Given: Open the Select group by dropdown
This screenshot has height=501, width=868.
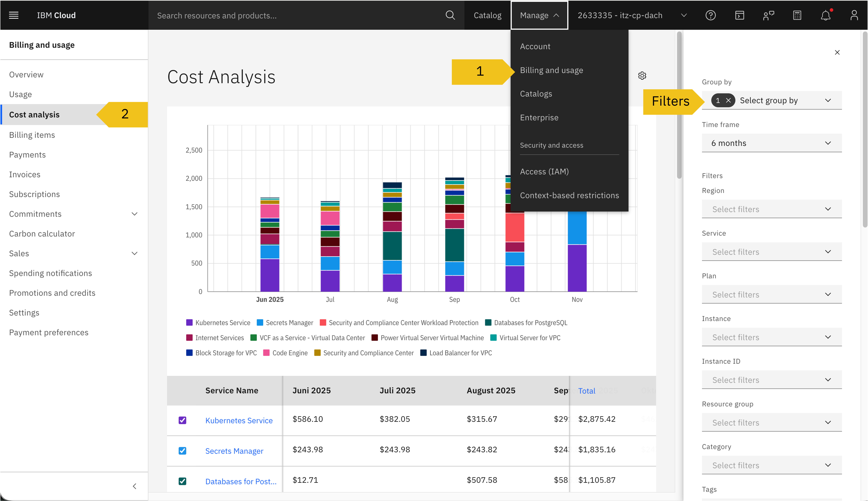Looking at the screenshot, I should click(x=784, y=100).
